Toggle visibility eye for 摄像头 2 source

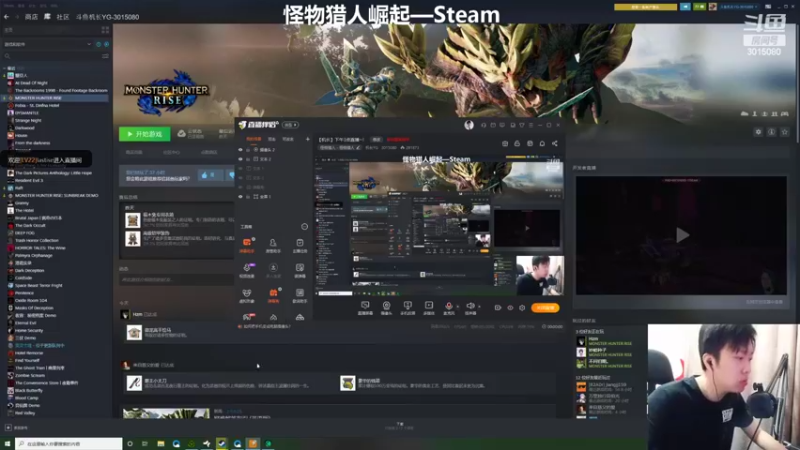point(241,150)
